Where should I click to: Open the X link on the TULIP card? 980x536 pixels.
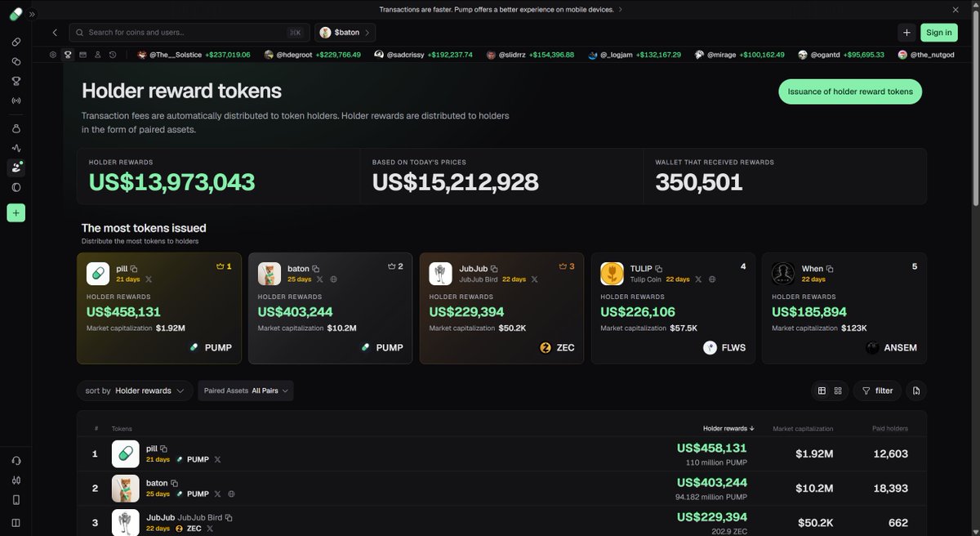click(698, 279)
